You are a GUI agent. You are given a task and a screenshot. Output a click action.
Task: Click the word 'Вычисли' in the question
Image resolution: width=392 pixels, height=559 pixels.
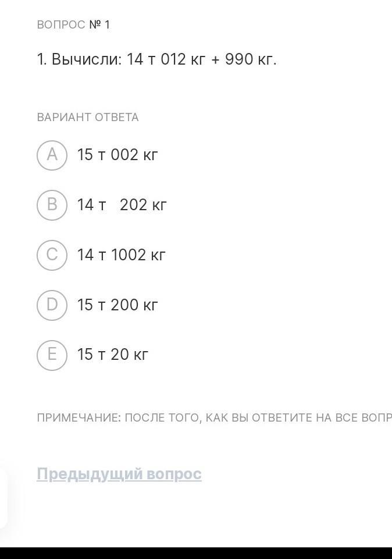coord(85,59)
